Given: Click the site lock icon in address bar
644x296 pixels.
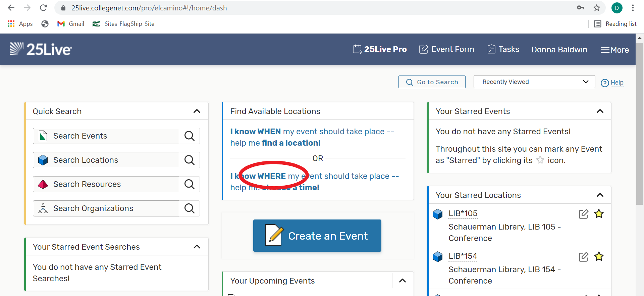Looking at the screenshot, I should point(63,8).
